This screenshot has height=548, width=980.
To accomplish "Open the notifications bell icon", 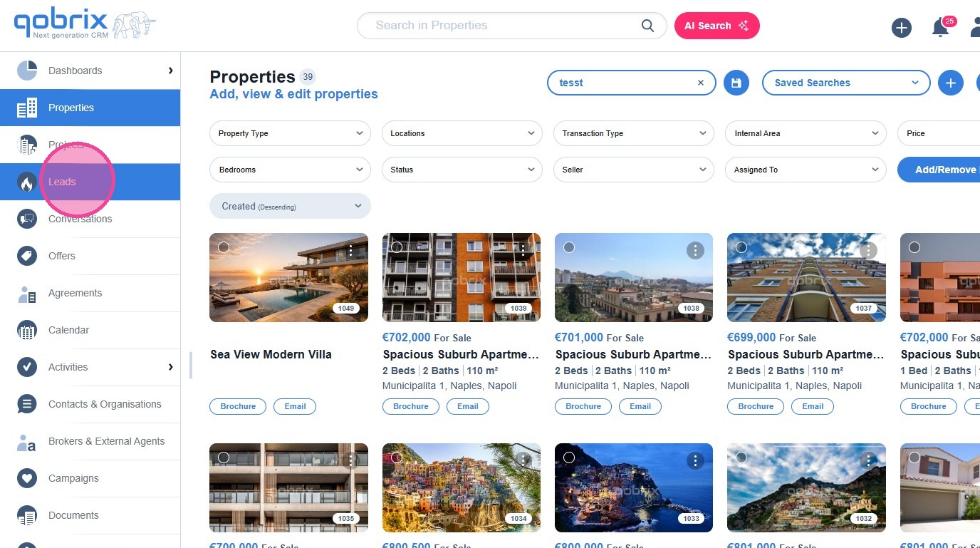I will (x=940, y=28).
